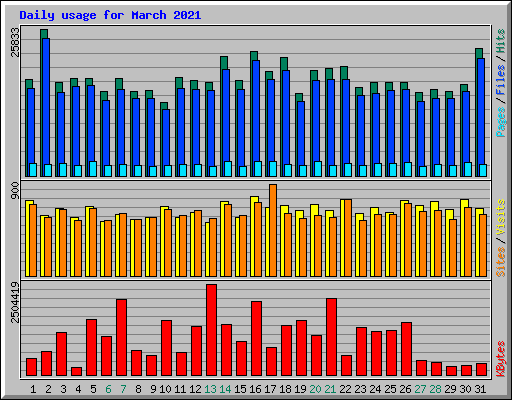Click day 17 on the x-axis
This screenshot has height=400, width=512.
pos(270,389)
